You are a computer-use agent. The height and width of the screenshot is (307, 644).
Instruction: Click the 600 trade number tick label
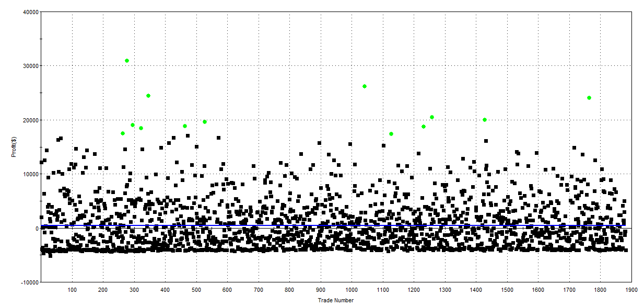[x=227, y=289]
